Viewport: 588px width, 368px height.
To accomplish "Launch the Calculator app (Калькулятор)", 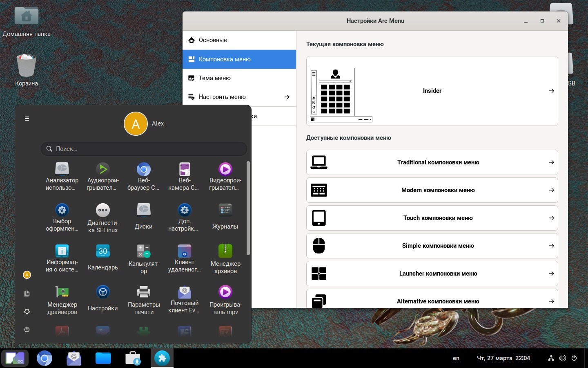I will tap(144, 258).
